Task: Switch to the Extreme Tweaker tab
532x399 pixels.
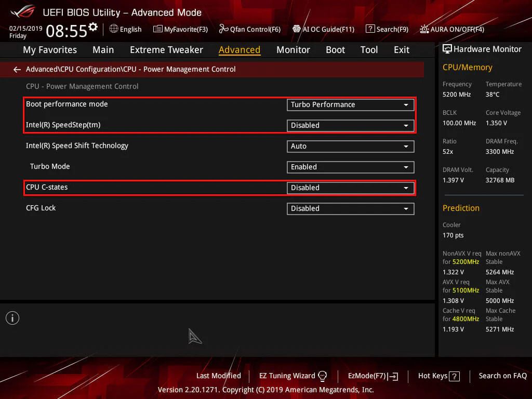Action: pos(166,50)
